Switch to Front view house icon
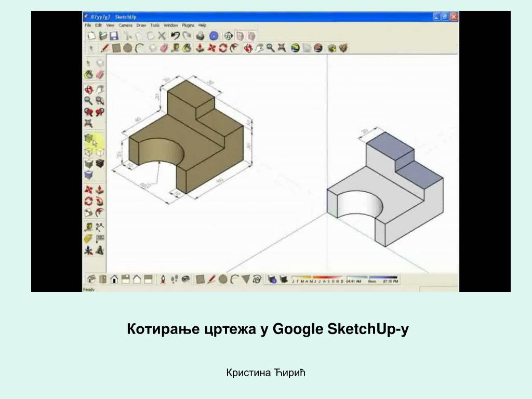Image resolution: width=532 pixels, height=399 pixels. click(114, 280)
